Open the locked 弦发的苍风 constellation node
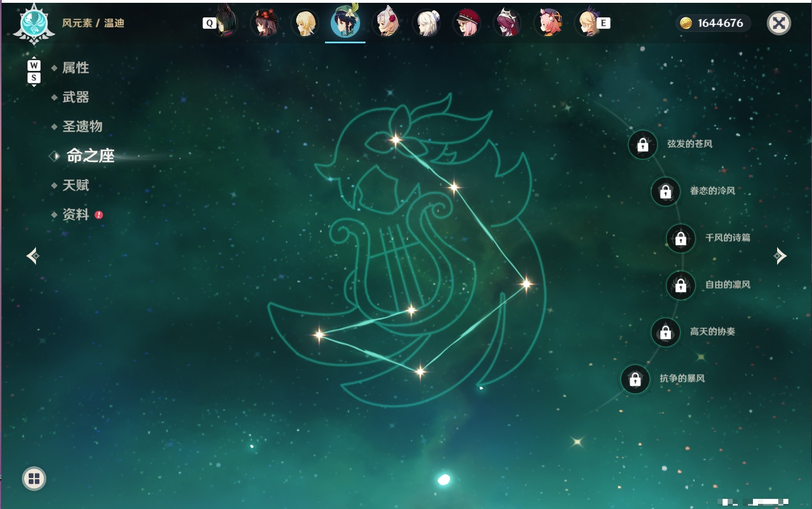 click(643, 145)
